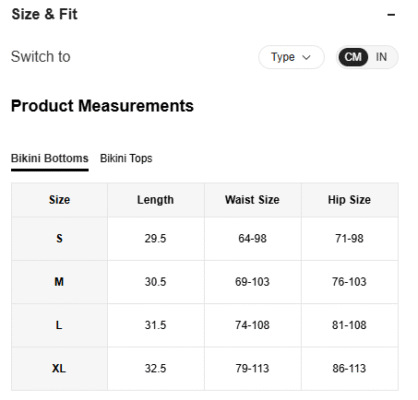Click the Product Measurements heading
This screenshot has height=400, width=418.
tap(102, 106)
